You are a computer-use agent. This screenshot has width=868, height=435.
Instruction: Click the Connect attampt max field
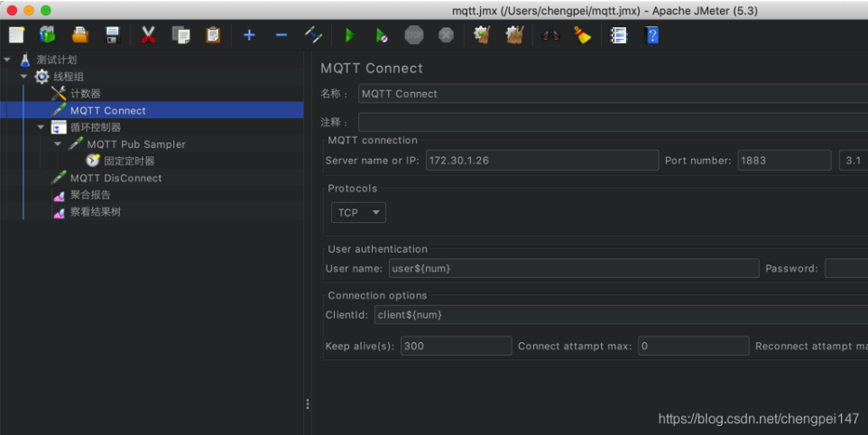pyautogui.click(x=693, y=346)
